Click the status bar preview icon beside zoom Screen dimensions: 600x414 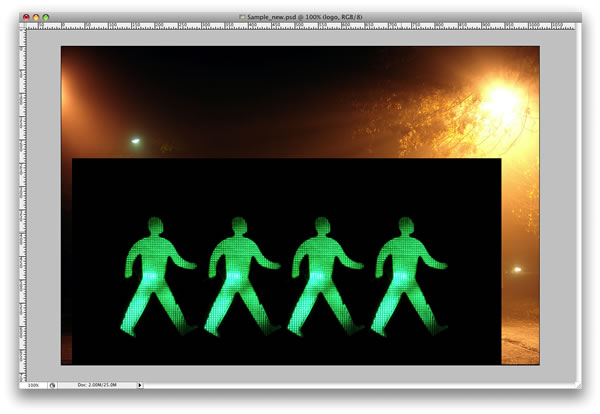(52, 385)
